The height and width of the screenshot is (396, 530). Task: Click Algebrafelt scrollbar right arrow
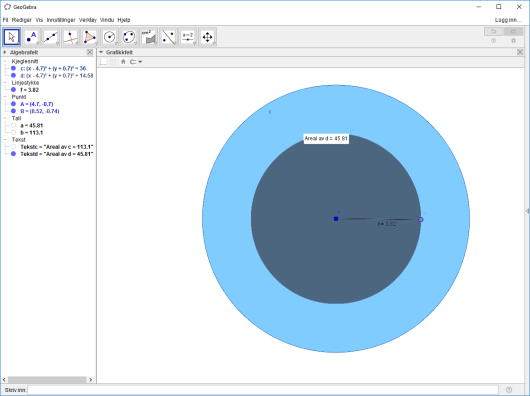click(91, 379)
